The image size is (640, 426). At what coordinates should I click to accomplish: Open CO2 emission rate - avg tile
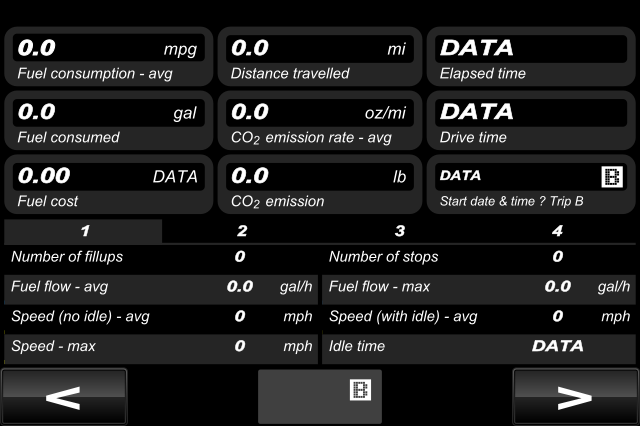pos(320,120)
